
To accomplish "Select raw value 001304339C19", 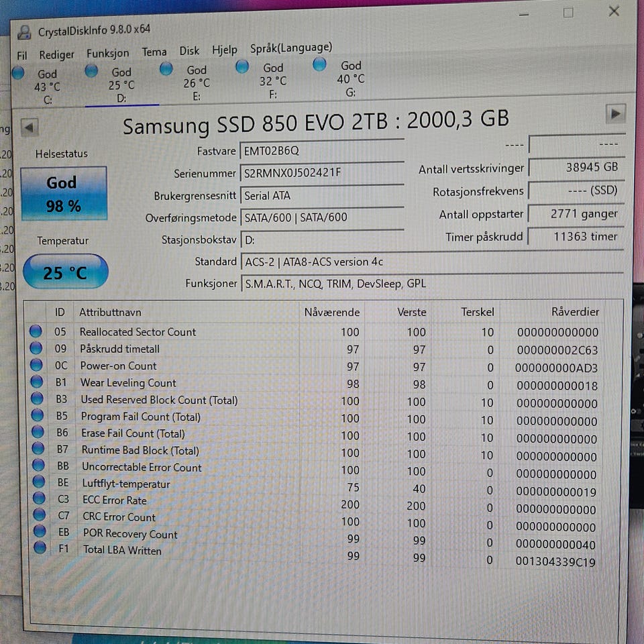I will [x=555, y=562].
